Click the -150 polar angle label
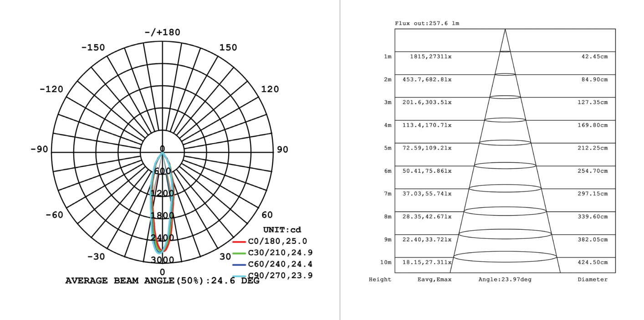Viewport: 644px width, 320px height. [x=93, y=48]
